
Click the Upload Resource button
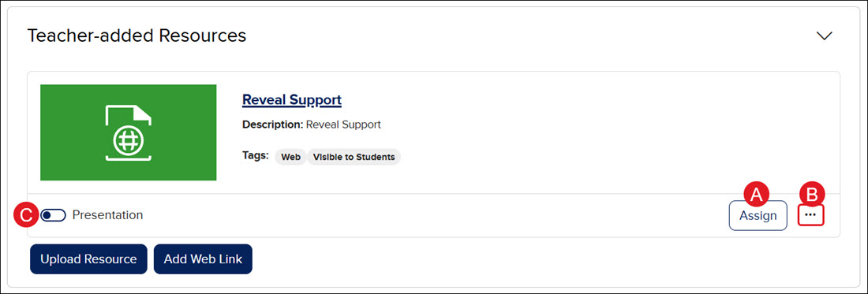(x=88, y=259)
